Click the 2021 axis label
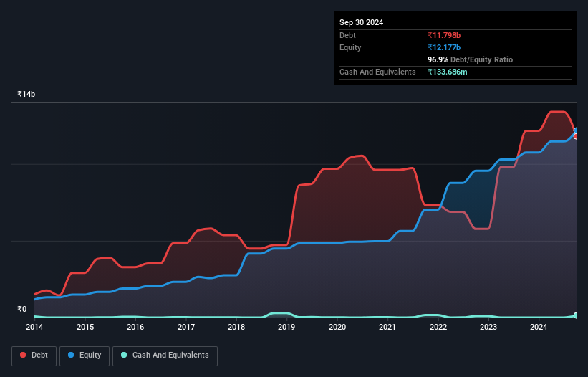Viewport: 588px width, 377px height. coord(387,327)
